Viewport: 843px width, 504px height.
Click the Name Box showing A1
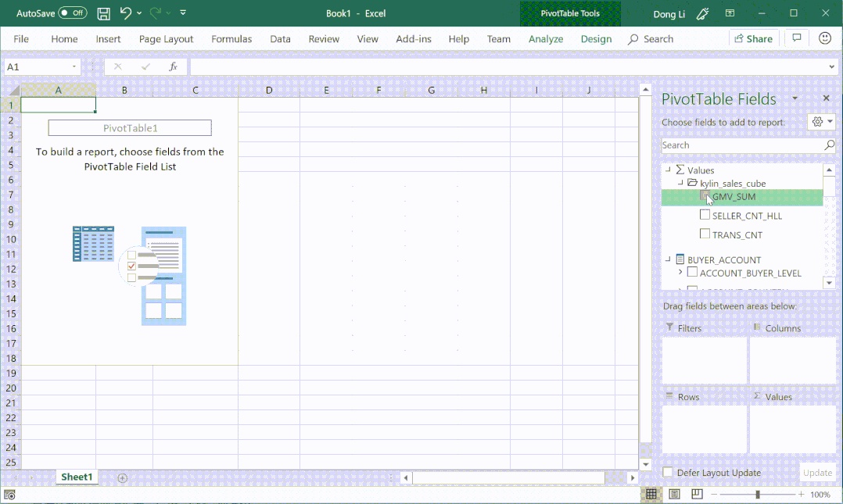[x=38, y=66]
